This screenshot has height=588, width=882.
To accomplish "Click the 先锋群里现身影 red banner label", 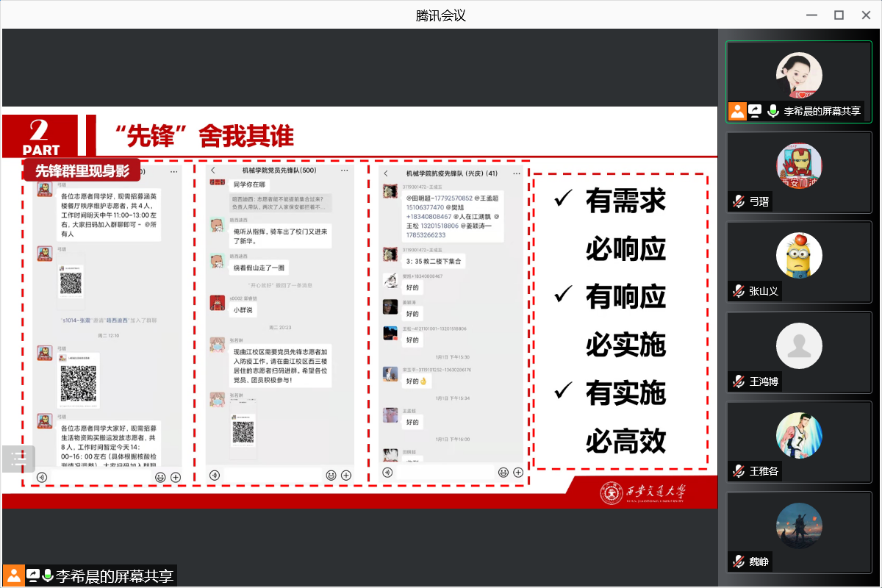I will coord(82,171).
